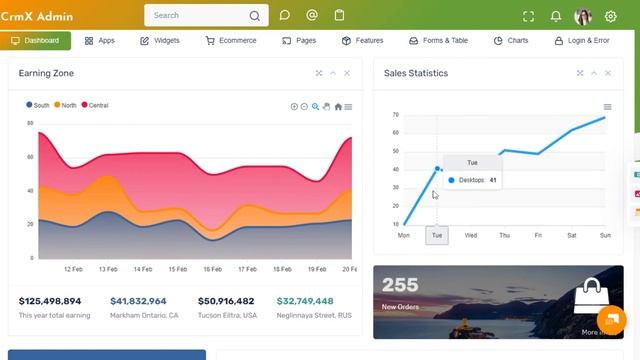Click the $41,832,964 Markham Ontario value

(138, 301)
